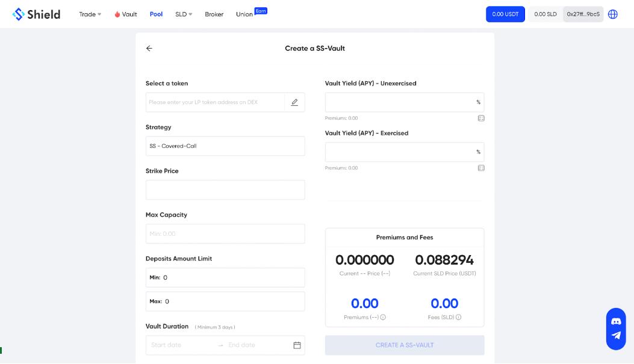Go to the Vault menu item
The image size is (634, 364).
coord(126,14)
